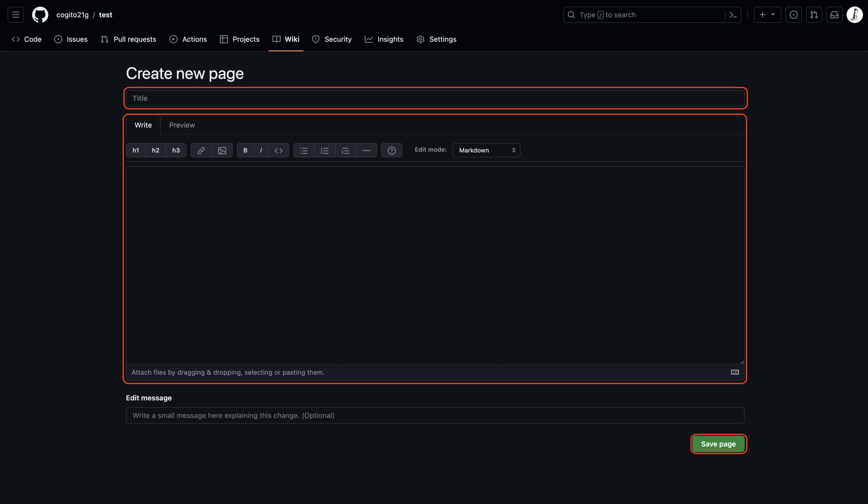Insert a link with the toolbar icon
868x504 pixels.
[201, 150]
